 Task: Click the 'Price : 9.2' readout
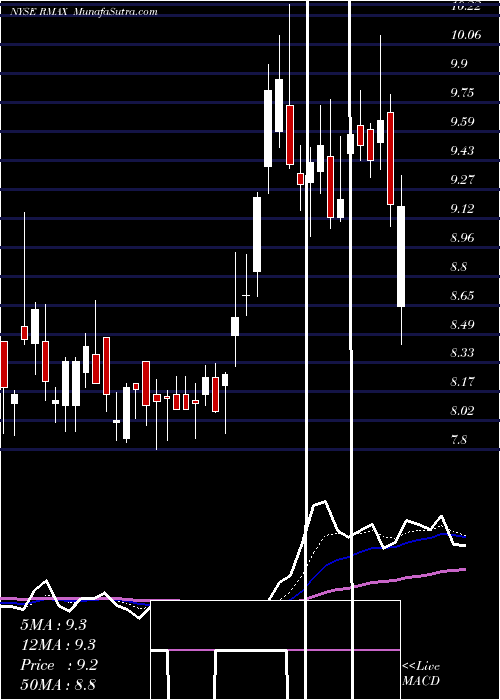click(x=59, y=665)
